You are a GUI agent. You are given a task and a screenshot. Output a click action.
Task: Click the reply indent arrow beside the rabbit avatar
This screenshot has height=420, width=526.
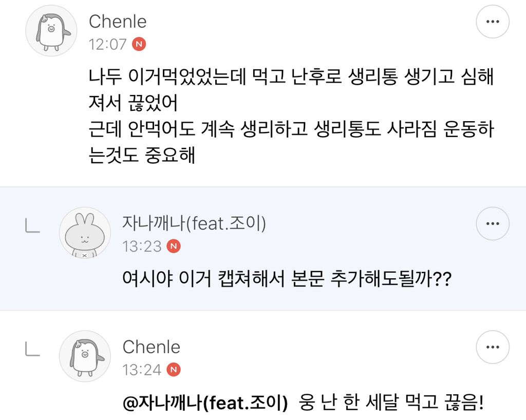pyautogui.click(x=33, y=226)
